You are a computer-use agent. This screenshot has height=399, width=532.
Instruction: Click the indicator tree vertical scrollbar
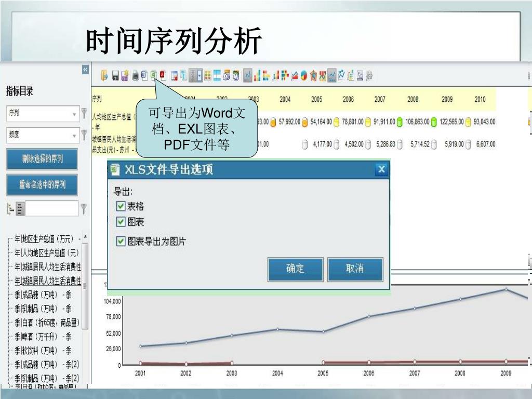85,286
